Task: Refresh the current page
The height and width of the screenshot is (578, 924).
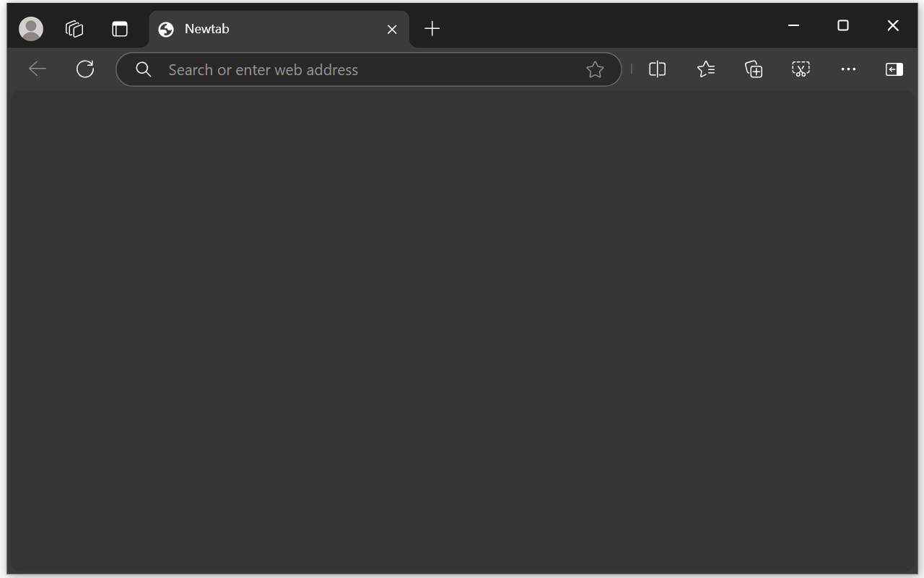Action: (x=85, y=69)
